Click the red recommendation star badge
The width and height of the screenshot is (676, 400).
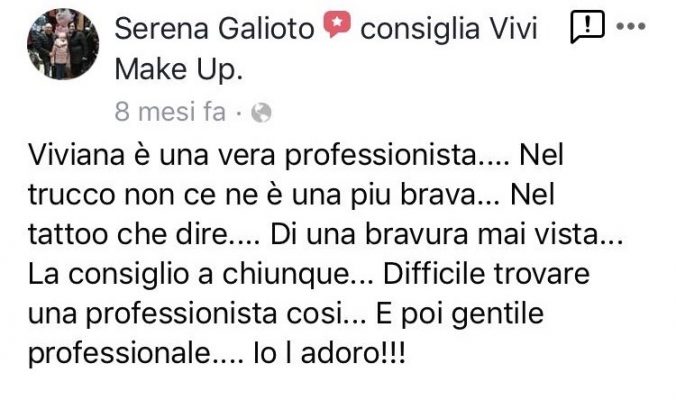coord(337,25)
